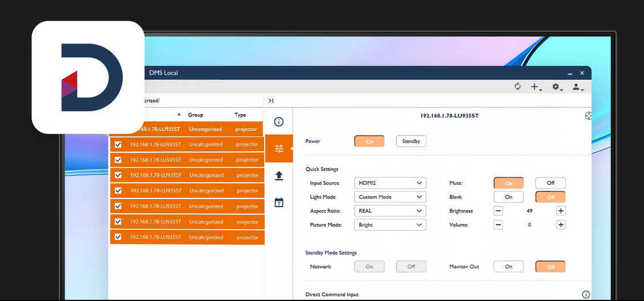Turn Mute off

[550, 183]
